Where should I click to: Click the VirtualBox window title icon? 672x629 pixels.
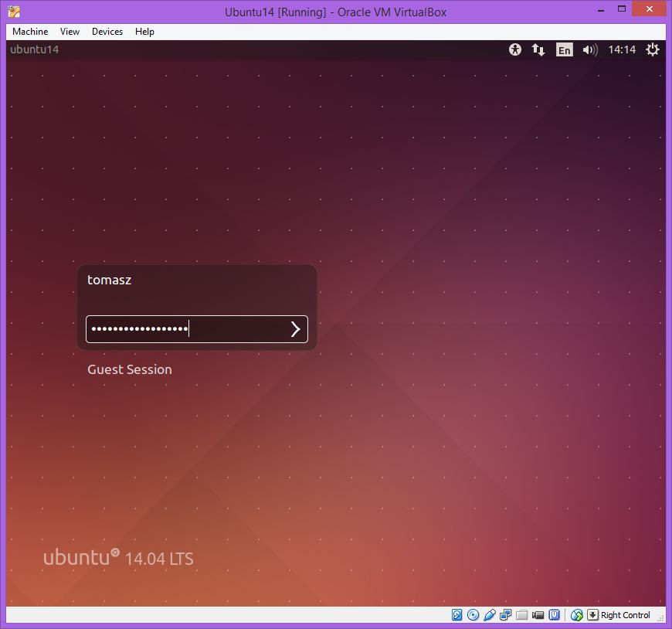coord(14,12)
